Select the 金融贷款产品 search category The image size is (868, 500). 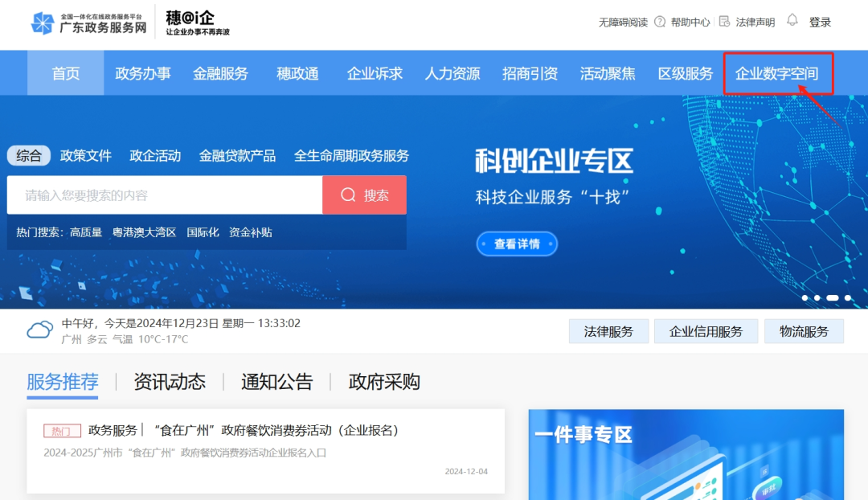point(237,156)
